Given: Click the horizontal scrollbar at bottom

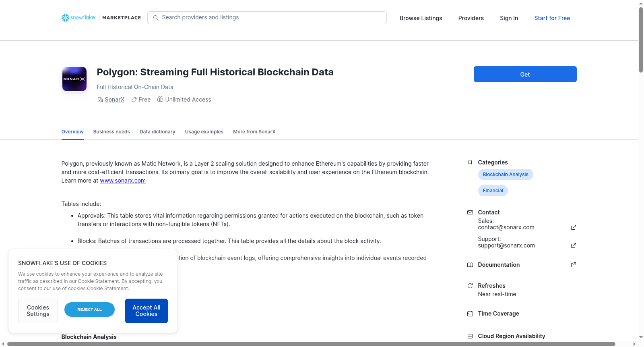Looking at the screenshot, I should coord(311,344).
